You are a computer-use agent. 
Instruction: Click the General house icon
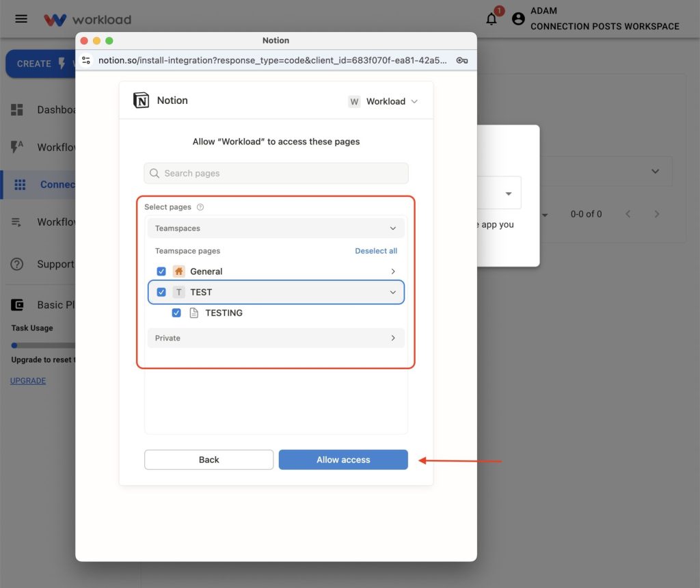(x=179, y=271)
